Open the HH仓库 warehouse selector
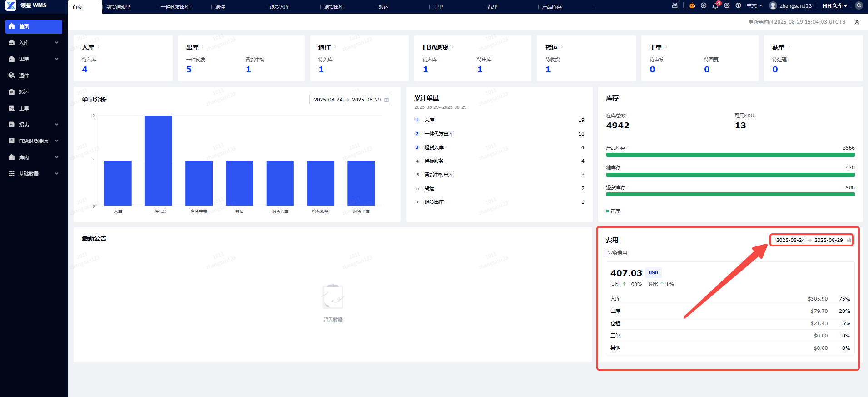 tap(835, 5)
